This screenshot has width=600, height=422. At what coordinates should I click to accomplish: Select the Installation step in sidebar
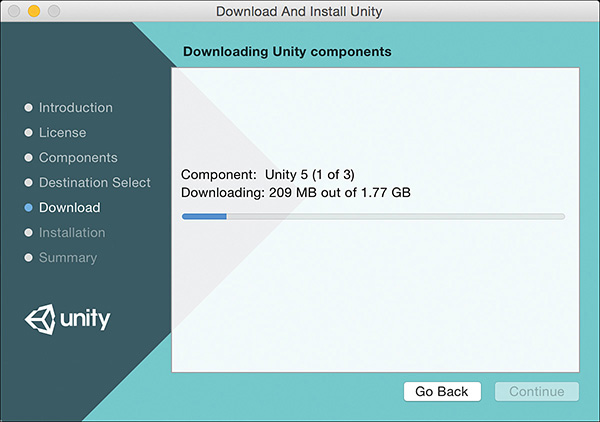(72, 233)
